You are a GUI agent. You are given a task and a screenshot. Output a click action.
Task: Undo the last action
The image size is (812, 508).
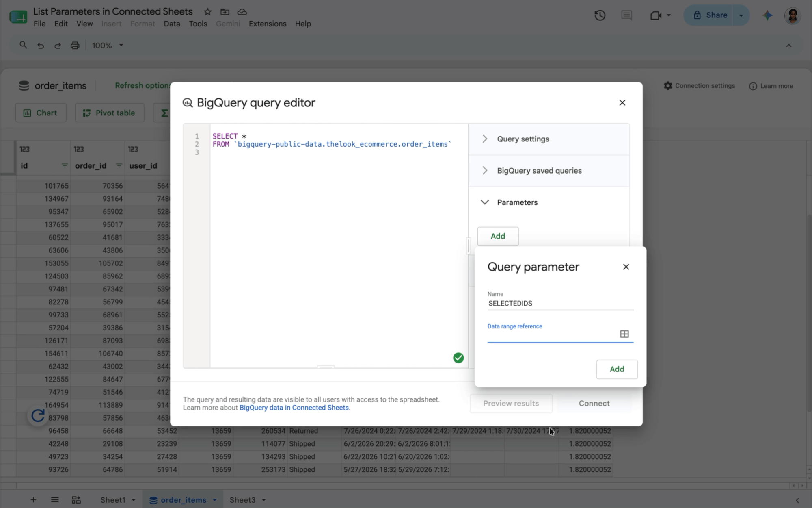[x=41, y=45]
